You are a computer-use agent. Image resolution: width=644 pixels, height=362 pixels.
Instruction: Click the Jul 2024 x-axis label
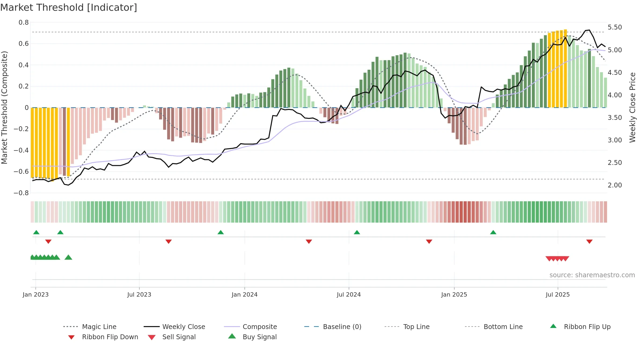pos(349,295)
